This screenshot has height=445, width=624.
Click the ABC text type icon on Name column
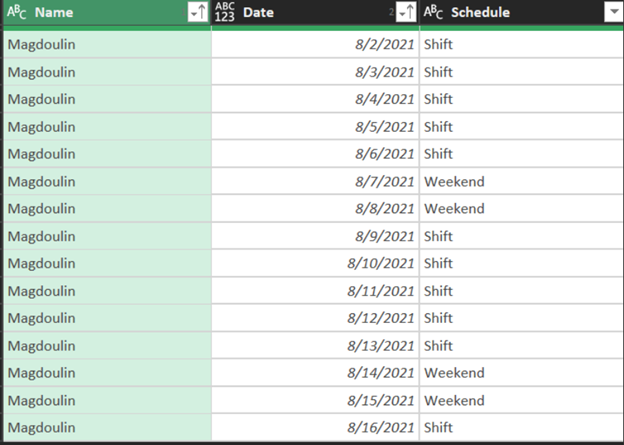click(16, 12)
